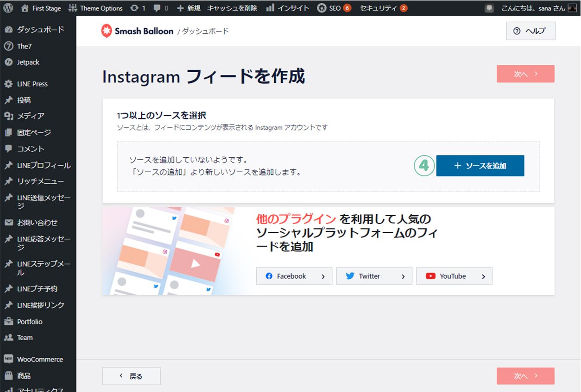Open the comments bubble in admin bar
The height and width of the screenshot is (392, 581).
(157, 8)
